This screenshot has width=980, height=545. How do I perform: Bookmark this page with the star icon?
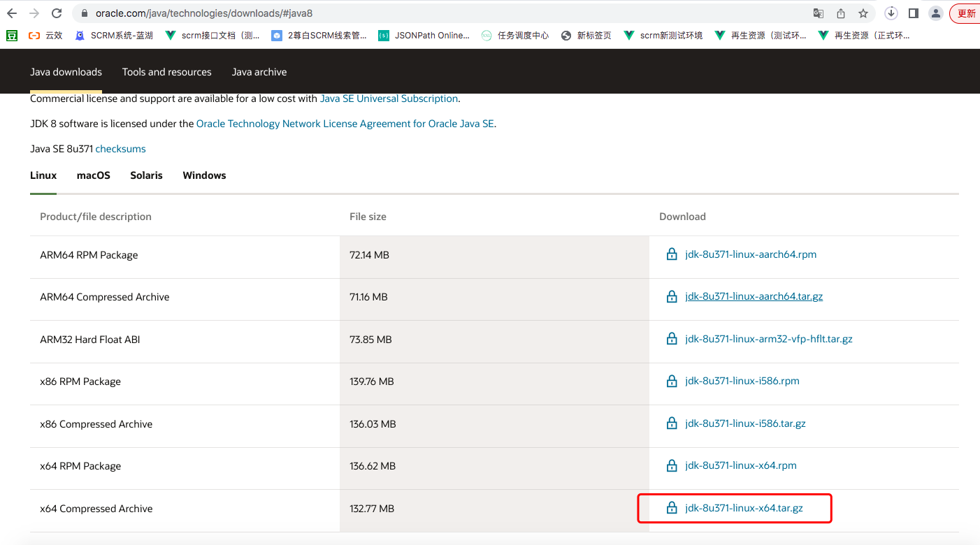coord(863,13)
